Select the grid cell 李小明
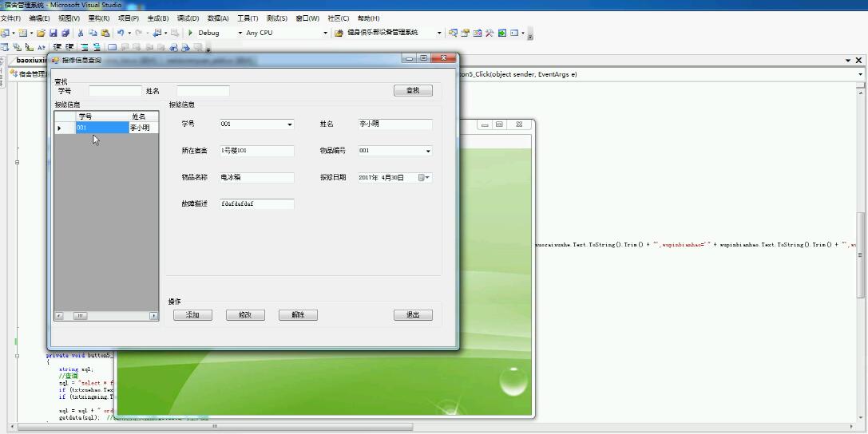868x434 pixels. tap(144, 128)
